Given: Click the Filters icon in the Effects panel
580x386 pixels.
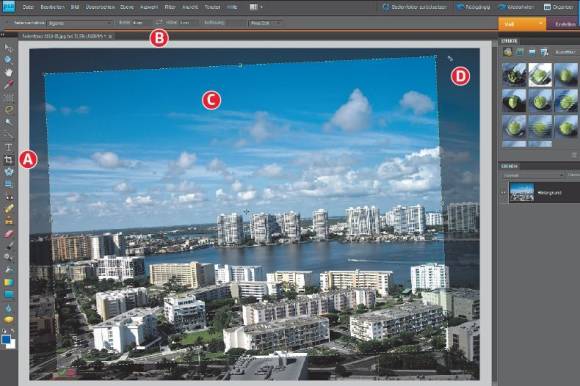Looking at the screenshot, I should coord(508,52).
